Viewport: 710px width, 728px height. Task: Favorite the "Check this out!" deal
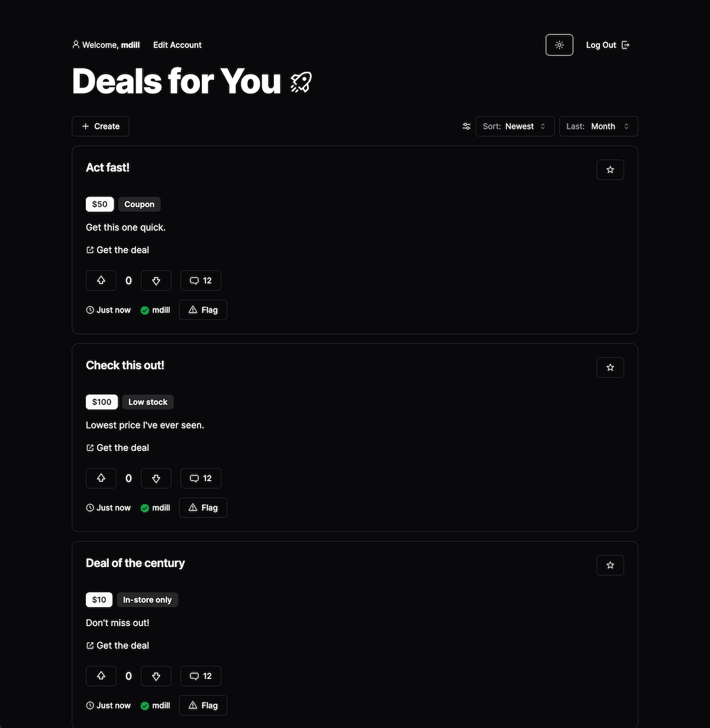tap(610, 368)
